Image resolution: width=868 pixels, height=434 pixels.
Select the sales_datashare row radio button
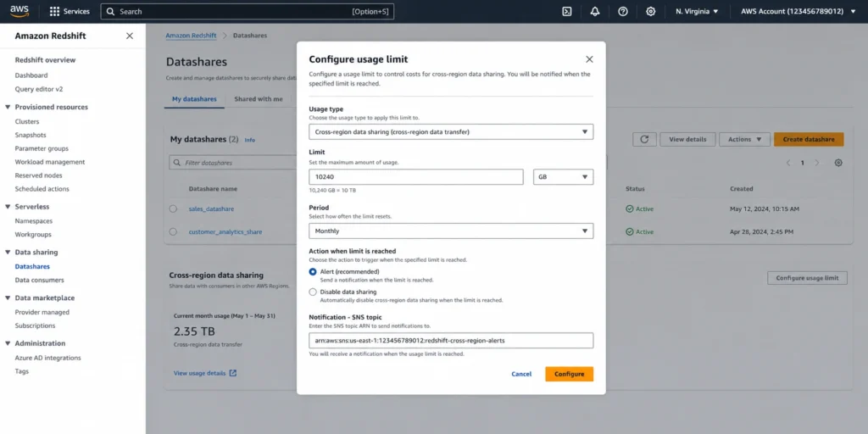coord(173,209)
